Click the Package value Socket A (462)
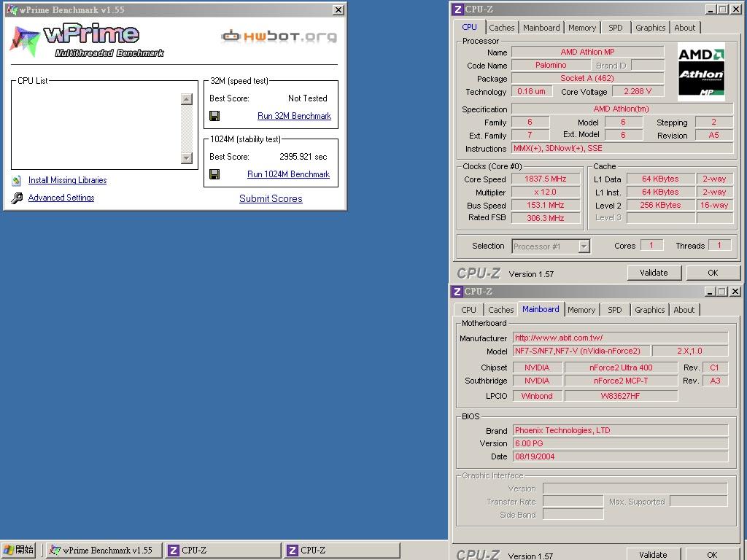The width and height of the screenshot is (747, 560). 587,78
